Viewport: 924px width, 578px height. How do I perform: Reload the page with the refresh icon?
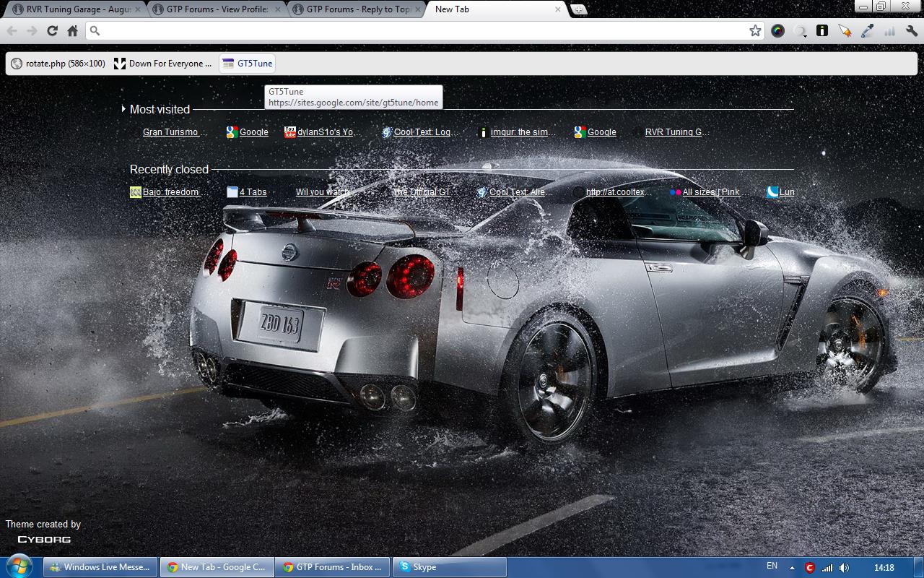(52, 31)
